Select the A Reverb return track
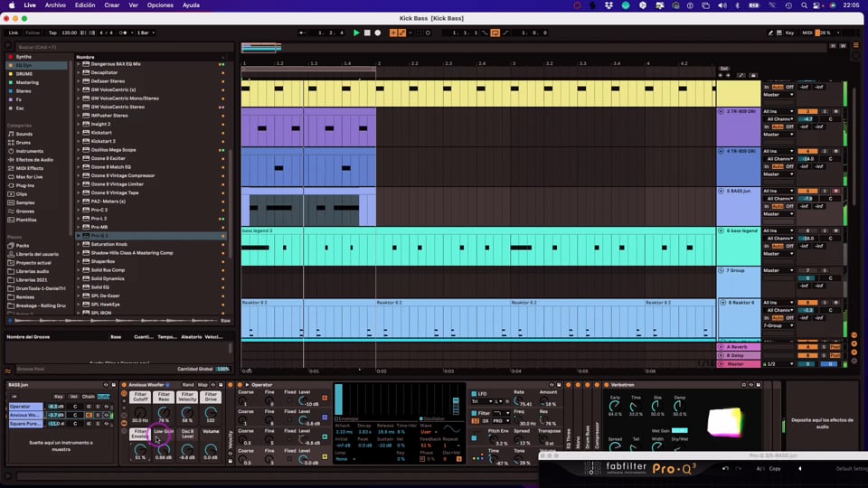This screenshot has height=488, width=868. [x=739, y=347]
